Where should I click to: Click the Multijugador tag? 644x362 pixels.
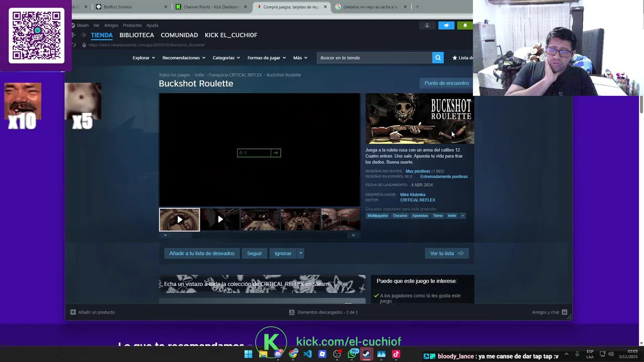[378, 216]
